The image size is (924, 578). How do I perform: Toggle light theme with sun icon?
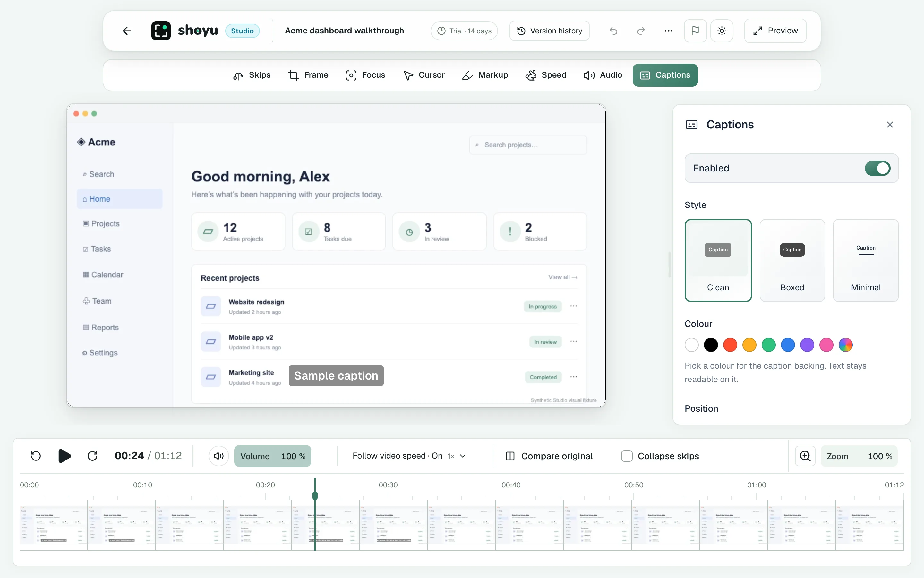point(722,31)
